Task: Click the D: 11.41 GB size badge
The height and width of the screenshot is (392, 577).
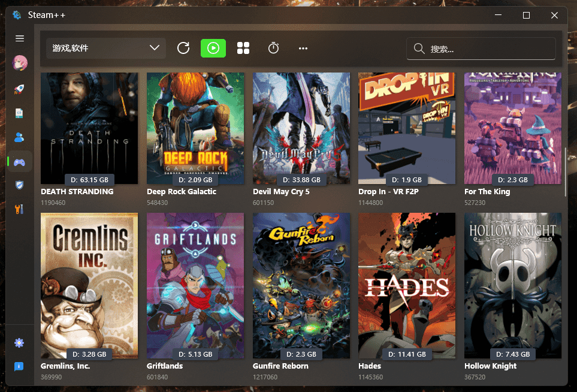Action: (x=407, y=354)
